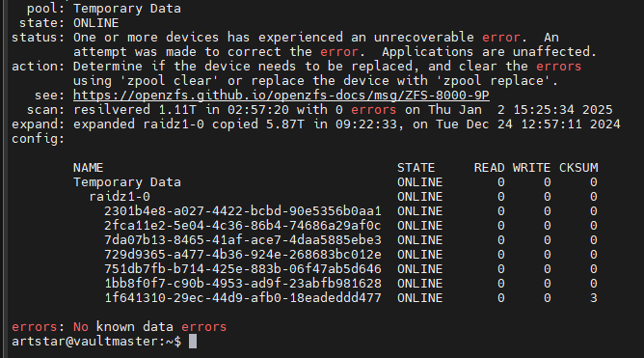This screenshot has height=358, width=644.
Task: Select disk 1bb8f0f7-c90b-4953-ad9f-23abfb981628 name
Action: (x=243, y=284)
